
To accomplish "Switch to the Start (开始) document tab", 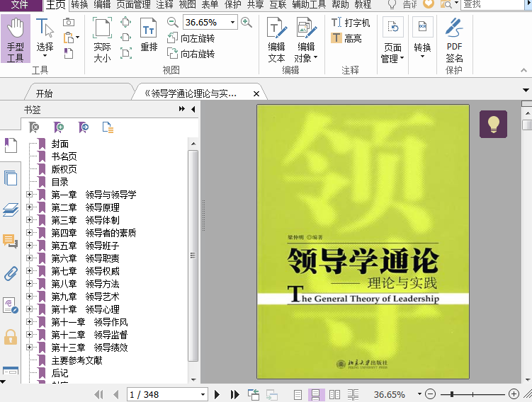I will click(45, 93).
